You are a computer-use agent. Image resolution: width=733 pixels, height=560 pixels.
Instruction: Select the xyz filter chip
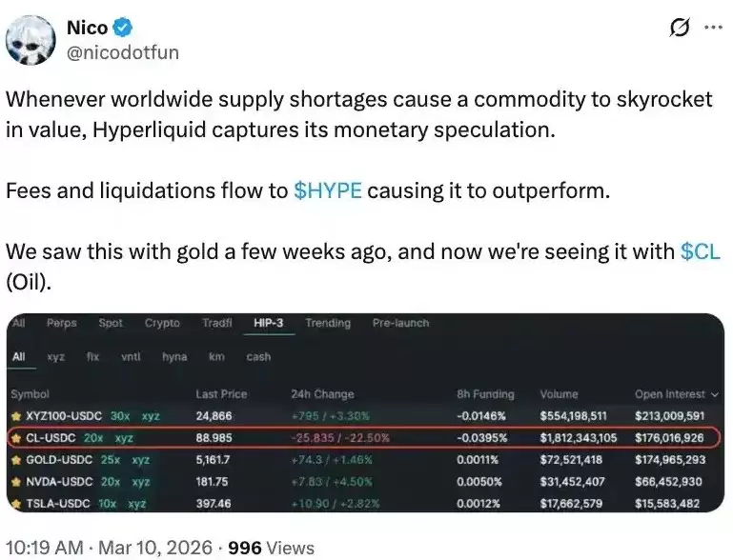tap(56, 357)
